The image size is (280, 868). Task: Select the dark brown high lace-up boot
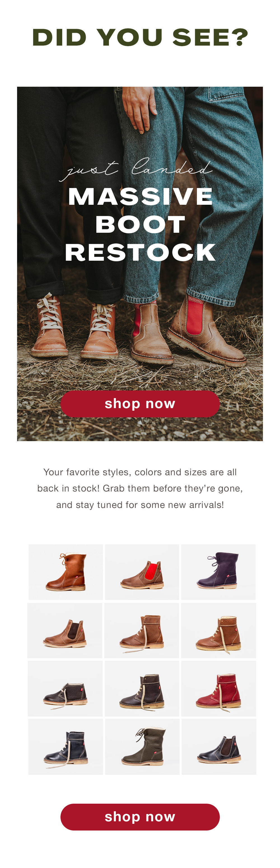click(142, 688)
